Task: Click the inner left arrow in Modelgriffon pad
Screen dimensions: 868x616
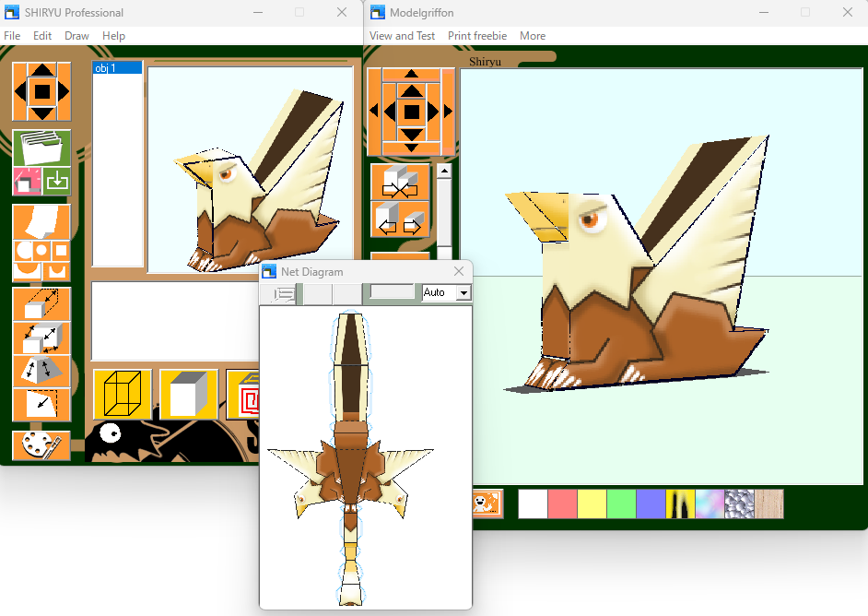Action: point(389,112)
